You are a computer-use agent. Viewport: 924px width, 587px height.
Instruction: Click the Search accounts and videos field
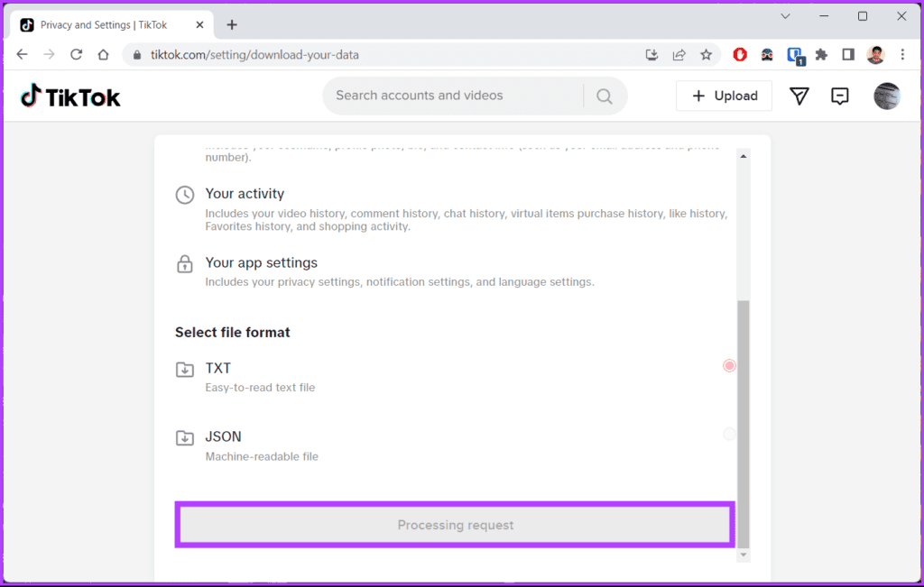454,96
